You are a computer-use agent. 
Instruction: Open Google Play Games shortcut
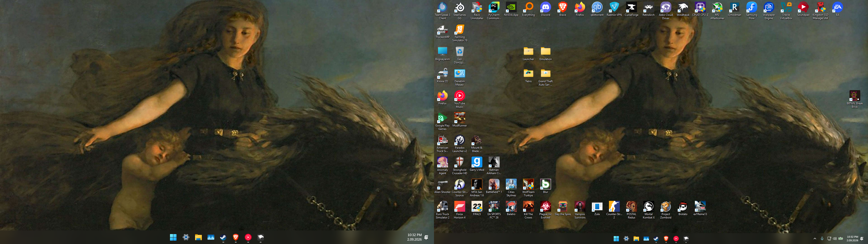click(x=442, y=122)
